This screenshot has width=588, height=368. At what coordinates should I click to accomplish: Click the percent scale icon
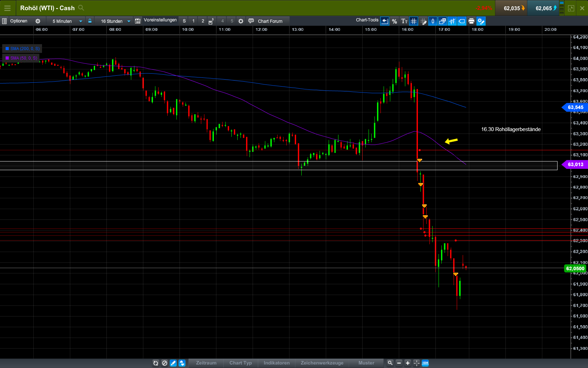pyautogui.click(x=394, y=21)
